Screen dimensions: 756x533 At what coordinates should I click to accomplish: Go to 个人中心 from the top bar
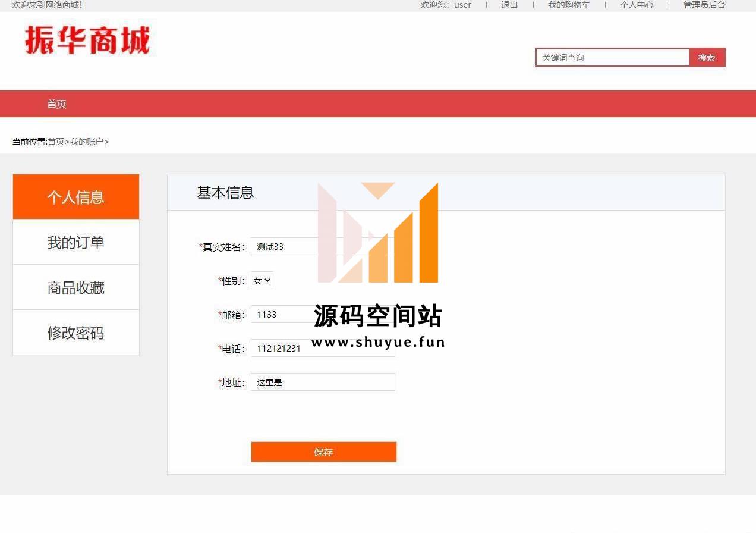click(x=636, y=5)
